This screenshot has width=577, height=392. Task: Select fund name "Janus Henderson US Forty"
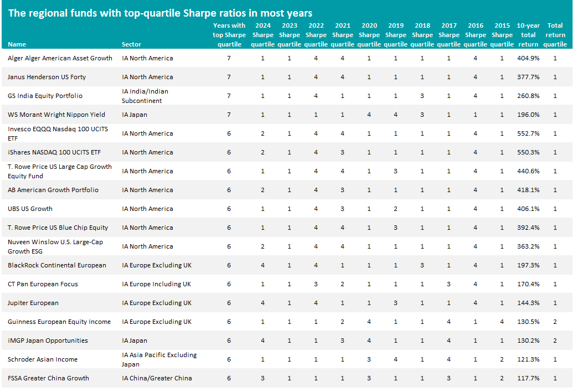47,77
